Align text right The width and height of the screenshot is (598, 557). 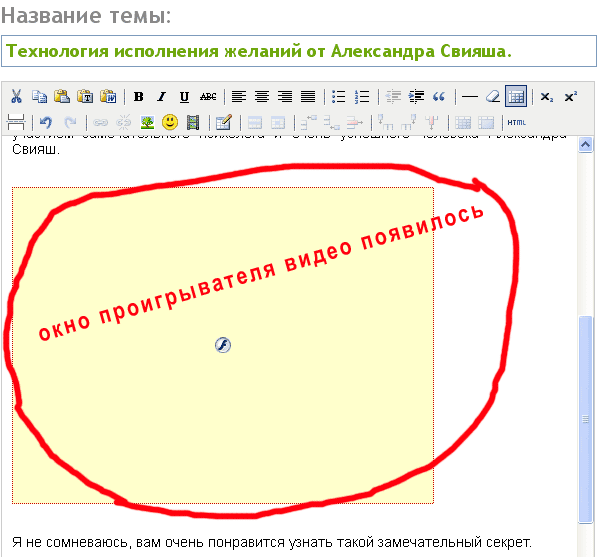coord(285,97)
